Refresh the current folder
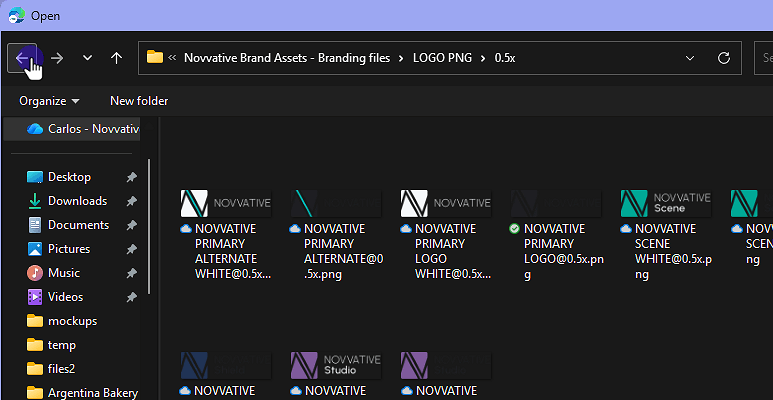Image resolution: width=773 pixels, height=400 pixels. pyautogui.click(x=724, y=58)
